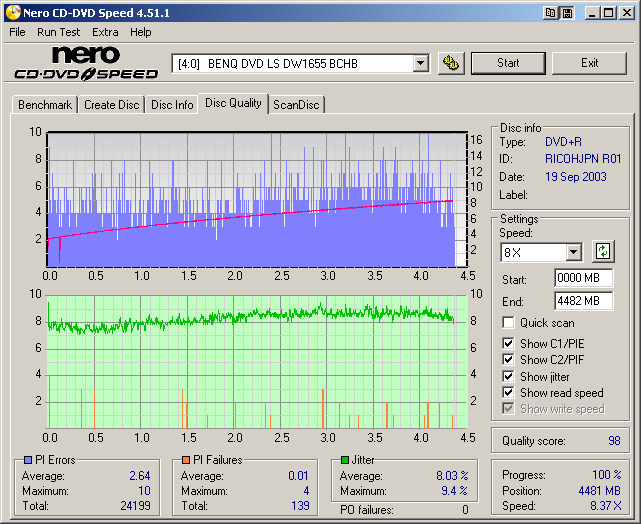Click the drive options wrench icon
Image resolution: width=641 pixels, height=524 pixels.
[451, 63]
